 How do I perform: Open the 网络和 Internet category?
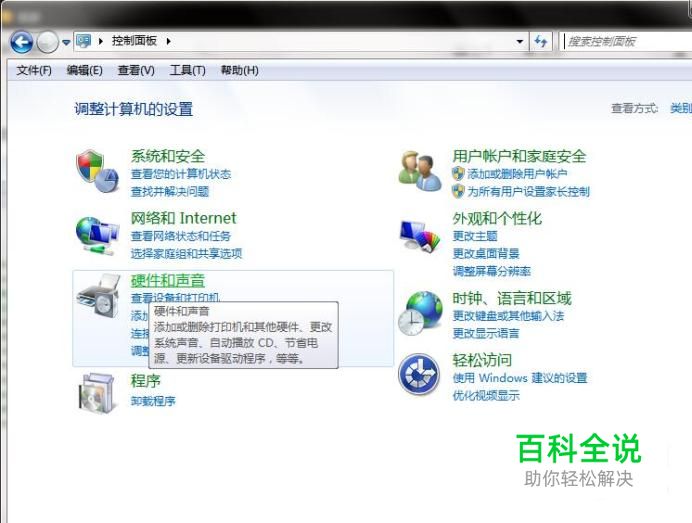click(x=184, y=218)
